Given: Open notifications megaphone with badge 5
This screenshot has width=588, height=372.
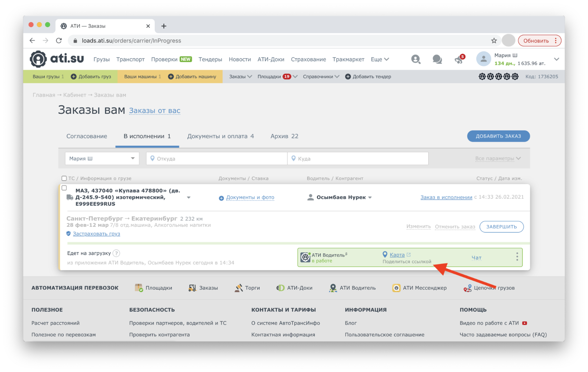Looking at the screenshot, I should tap(459, 59).
